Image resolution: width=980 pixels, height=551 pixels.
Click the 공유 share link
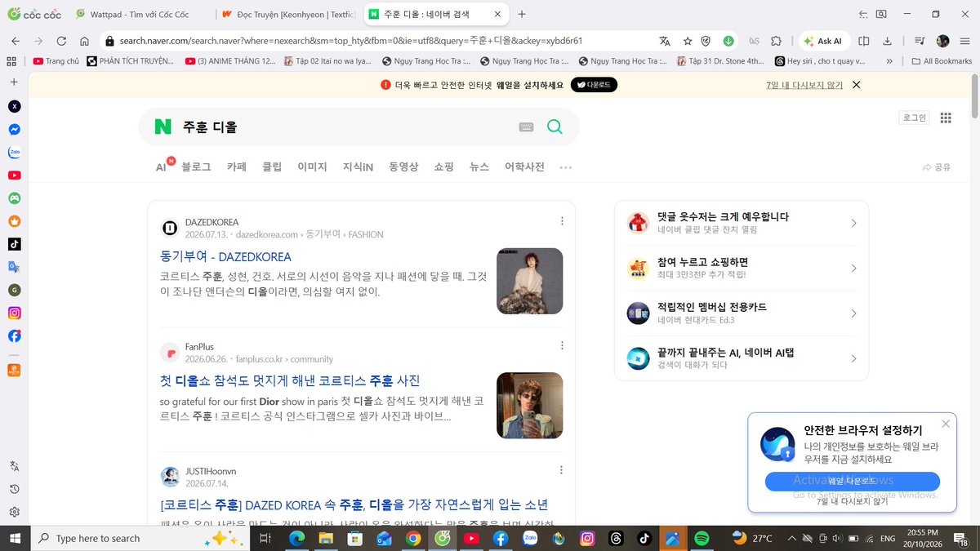coord(936,167)
